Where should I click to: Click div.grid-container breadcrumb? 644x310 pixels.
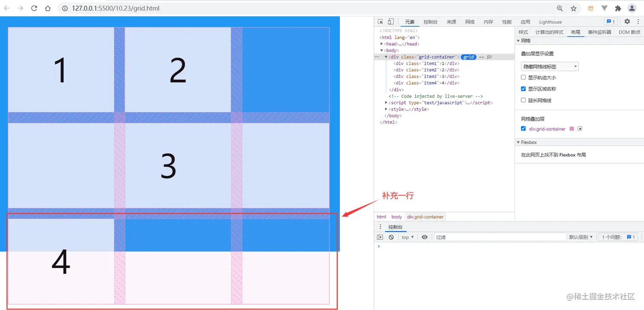tap(425, 217)
